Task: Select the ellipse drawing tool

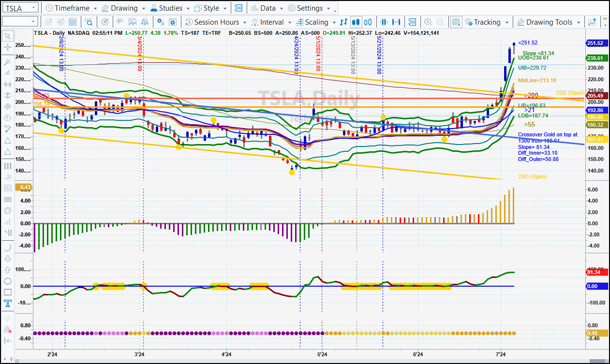Action: click(x=8, y=281)
